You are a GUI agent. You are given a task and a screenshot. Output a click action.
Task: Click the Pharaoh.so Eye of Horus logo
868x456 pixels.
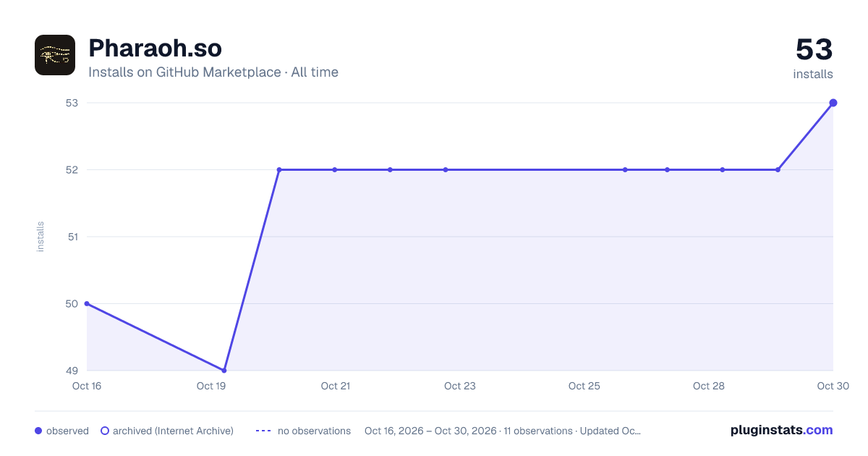coord(55,55)
